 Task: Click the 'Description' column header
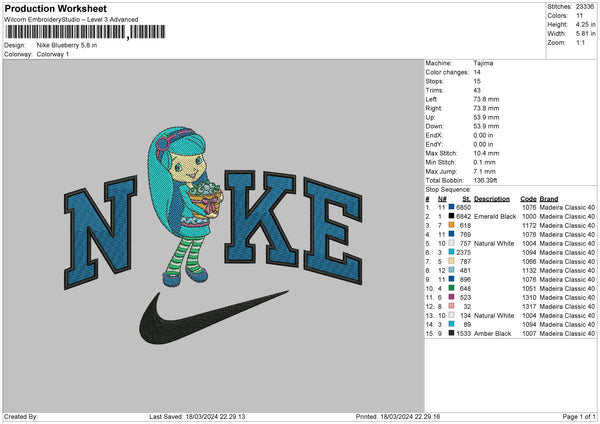click(492, 199)
